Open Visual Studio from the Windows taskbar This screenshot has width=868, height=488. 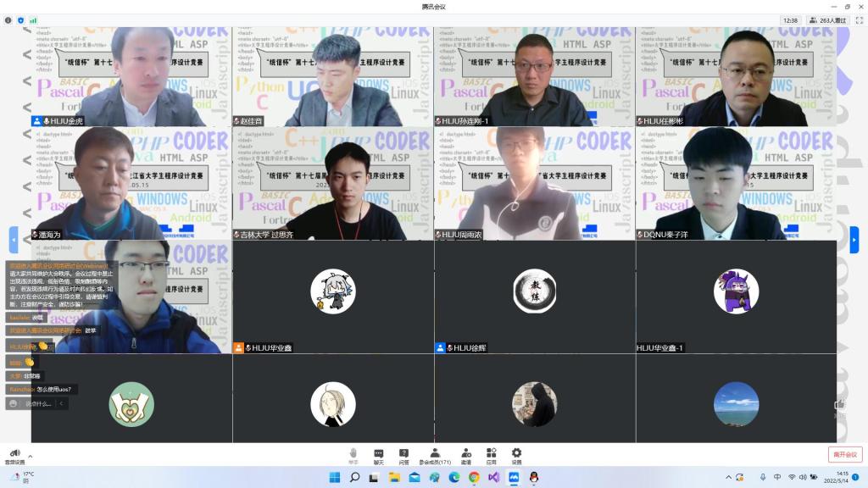point(493,478)
